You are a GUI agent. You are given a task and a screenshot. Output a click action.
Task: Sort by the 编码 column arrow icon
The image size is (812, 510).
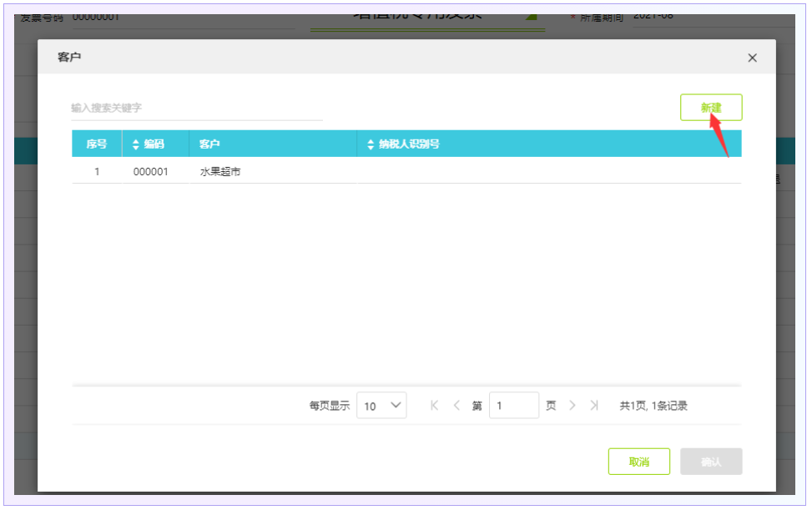click(x=136, y=144)
